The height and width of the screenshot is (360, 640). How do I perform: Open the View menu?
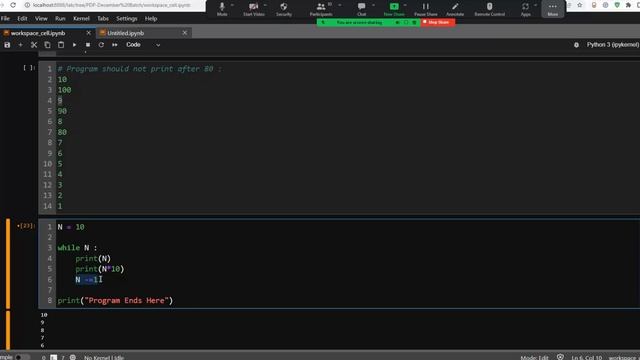pyautogui.click(x=41, y=18)
